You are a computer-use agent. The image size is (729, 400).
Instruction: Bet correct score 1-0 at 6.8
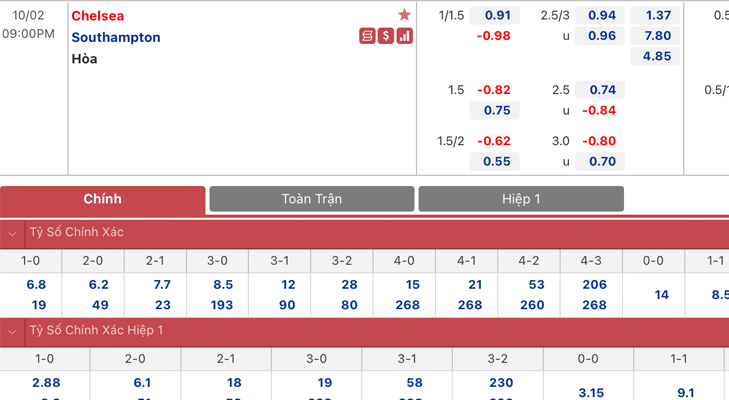tap(36, 285)
